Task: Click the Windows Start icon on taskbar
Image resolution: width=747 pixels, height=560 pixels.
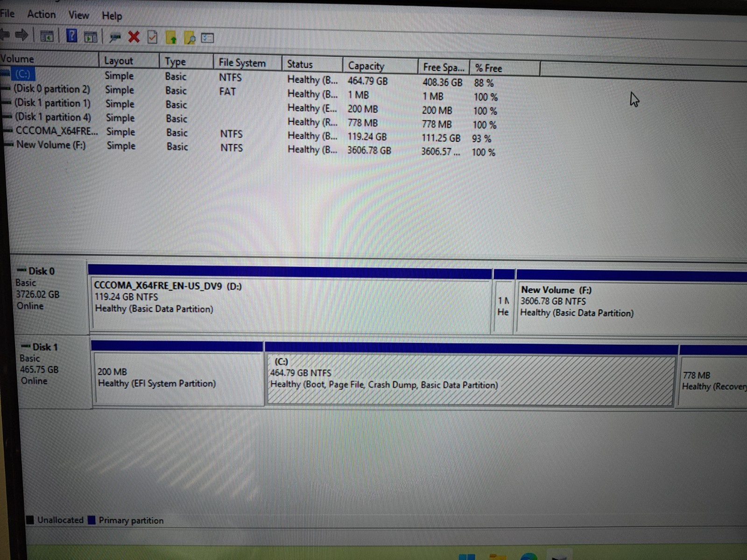Action: tap(467, 557)
